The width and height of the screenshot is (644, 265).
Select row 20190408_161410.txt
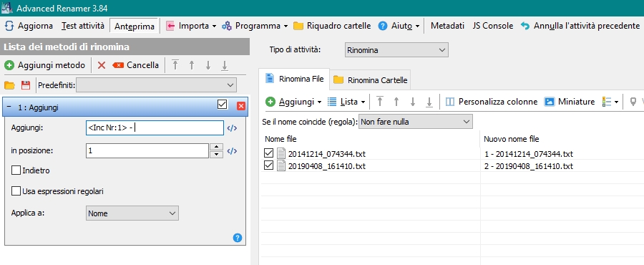point(326,166)
